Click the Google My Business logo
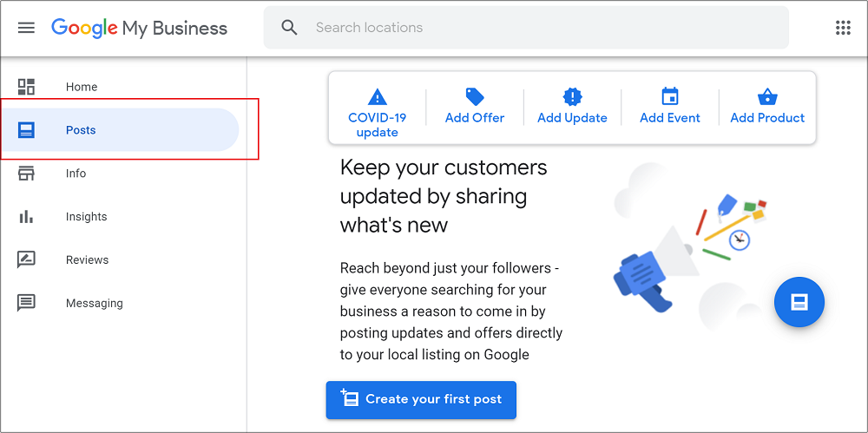 coord(139,29)
